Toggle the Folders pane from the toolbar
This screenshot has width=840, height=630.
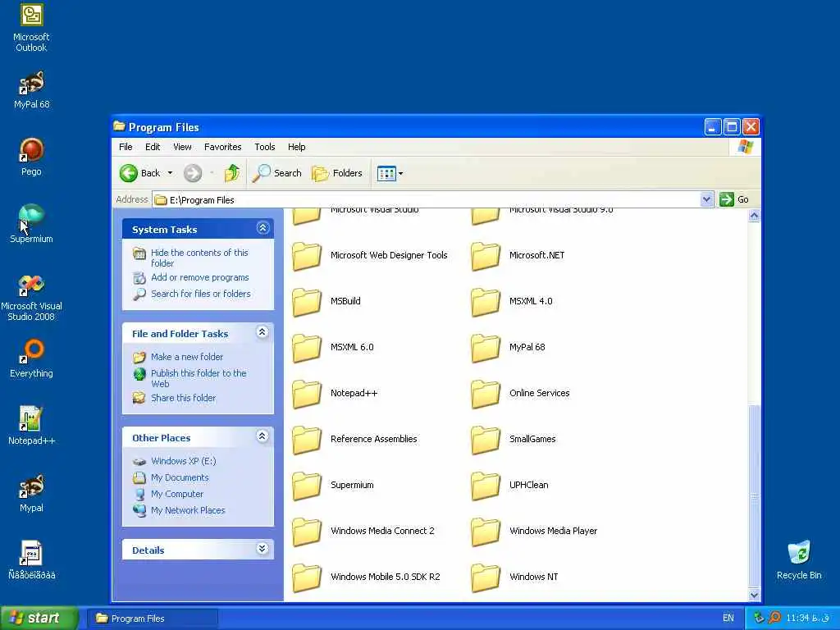[337, 173]
